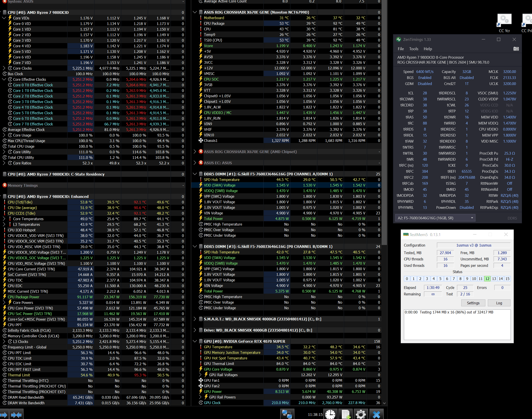
Task: Click the chip icon of CPU [#0] Ryzen 7 9800X3D header
Action: pyautogui.click(x=4, y=12)
